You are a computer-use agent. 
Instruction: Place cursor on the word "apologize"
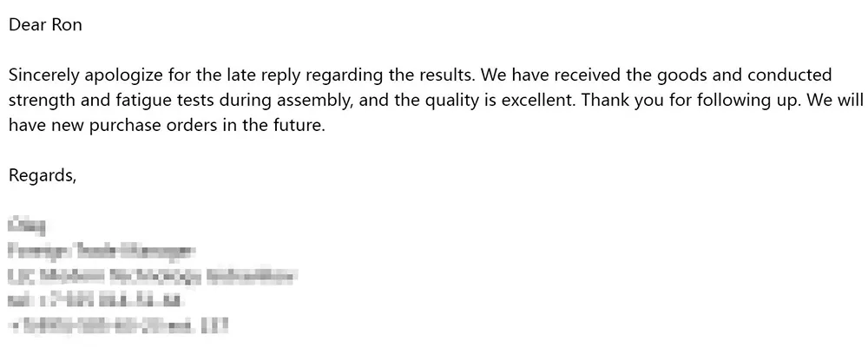pyautogui.click(x=121, y=75)
